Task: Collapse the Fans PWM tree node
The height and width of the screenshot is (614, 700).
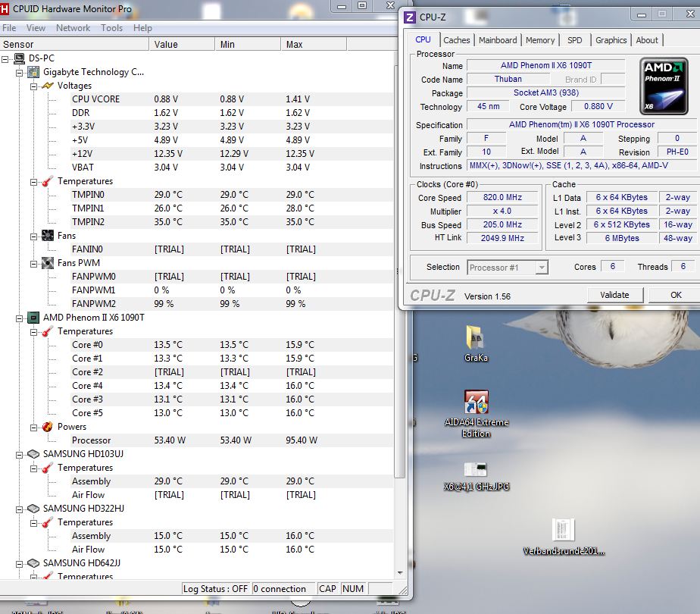Action: coord(33,264)
